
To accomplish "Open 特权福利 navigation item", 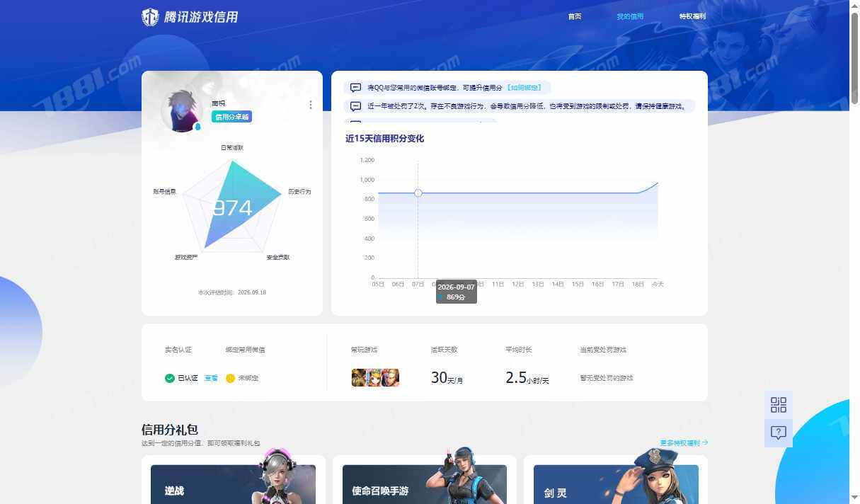I will (x=692, y=16).
